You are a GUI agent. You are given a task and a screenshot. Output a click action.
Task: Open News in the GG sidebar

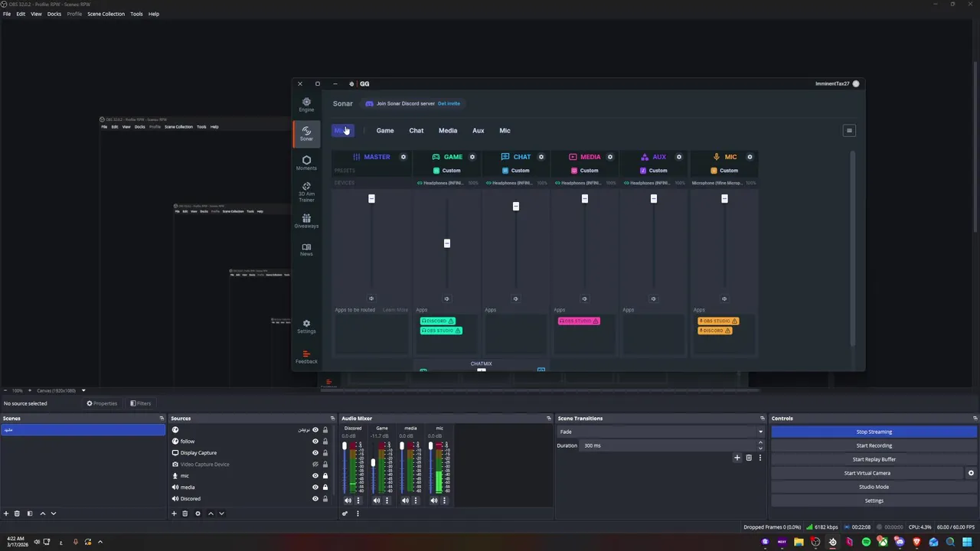[306, 249]
